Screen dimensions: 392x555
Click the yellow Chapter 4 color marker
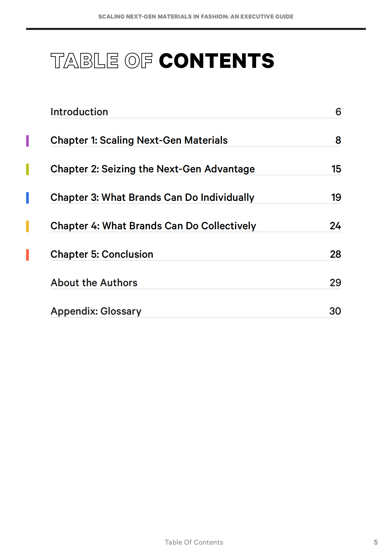pos(27,226)
